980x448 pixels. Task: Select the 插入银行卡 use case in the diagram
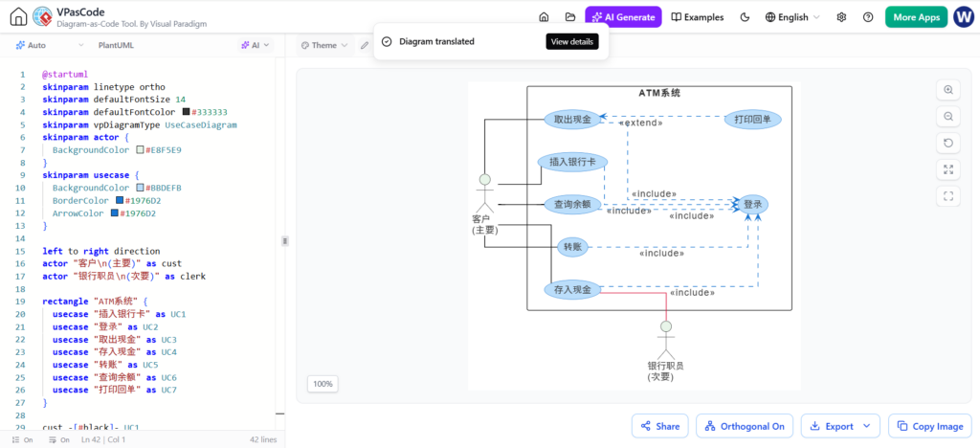coord(572,162)
